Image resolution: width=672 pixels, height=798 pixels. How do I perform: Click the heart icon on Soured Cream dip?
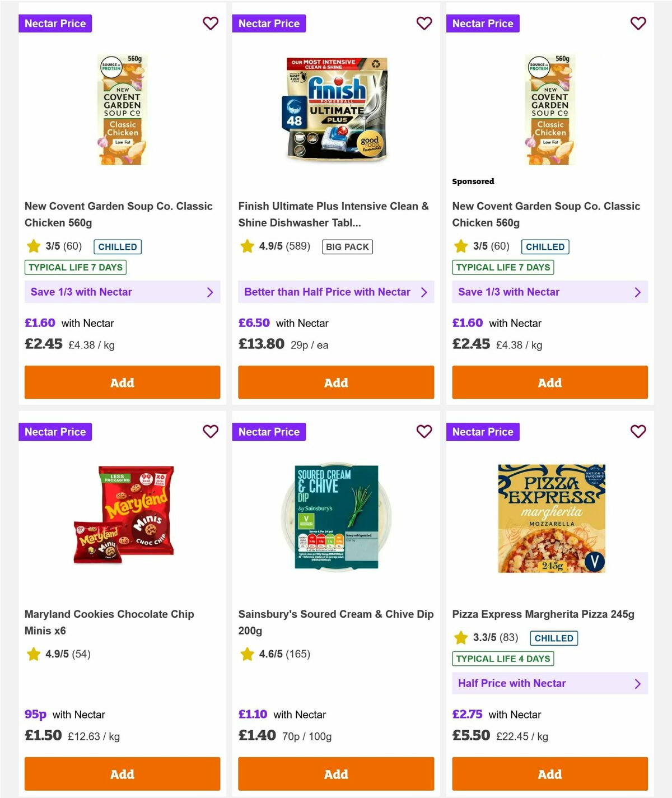(x=424, y=432)
